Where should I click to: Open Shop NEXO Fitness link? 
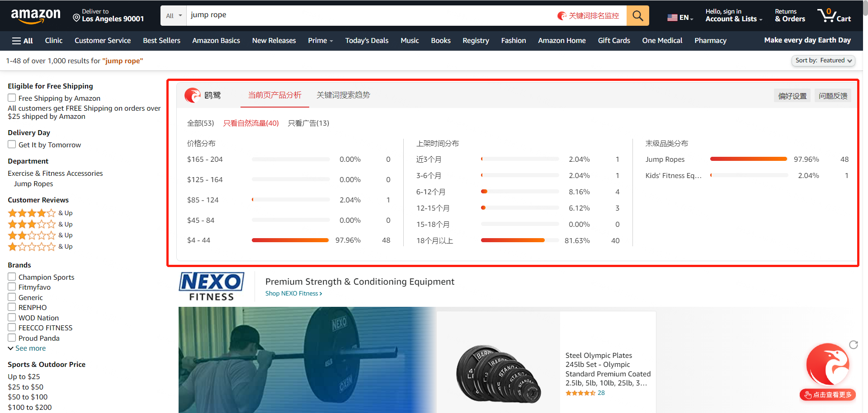tap(293, 293)
